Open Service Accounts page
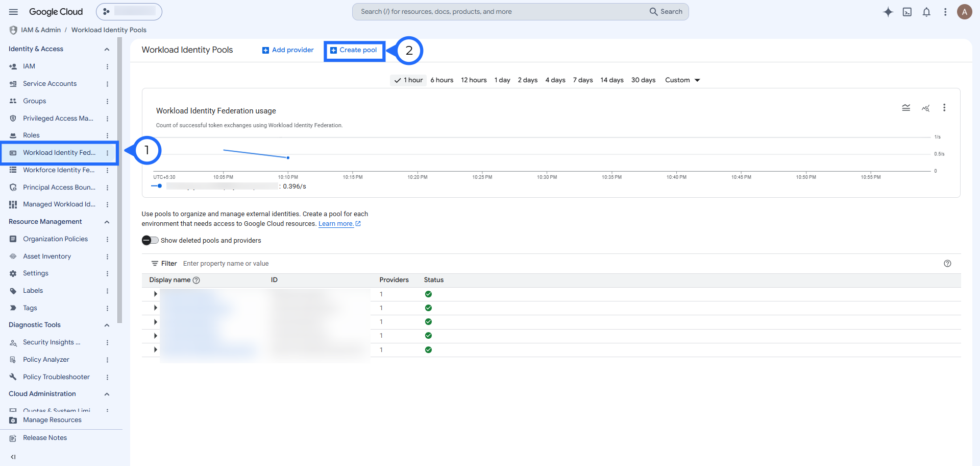Viewport: 980px width, 466px height. point(50,84)
